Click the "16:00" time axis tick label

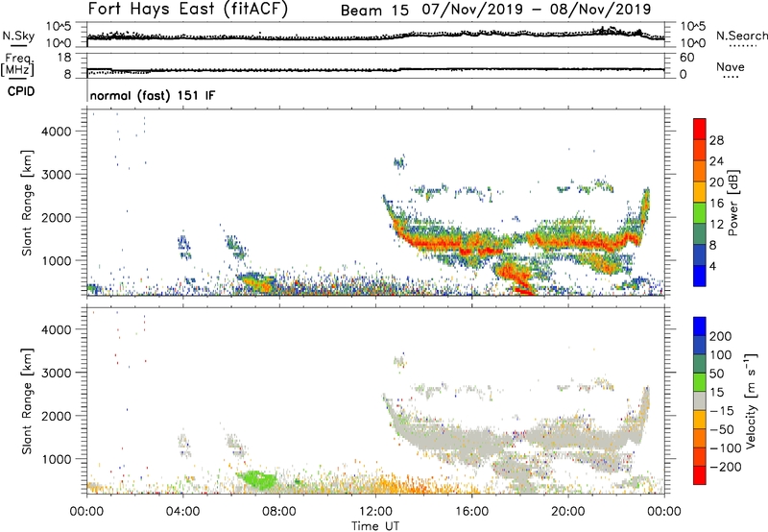click(471, 512)
